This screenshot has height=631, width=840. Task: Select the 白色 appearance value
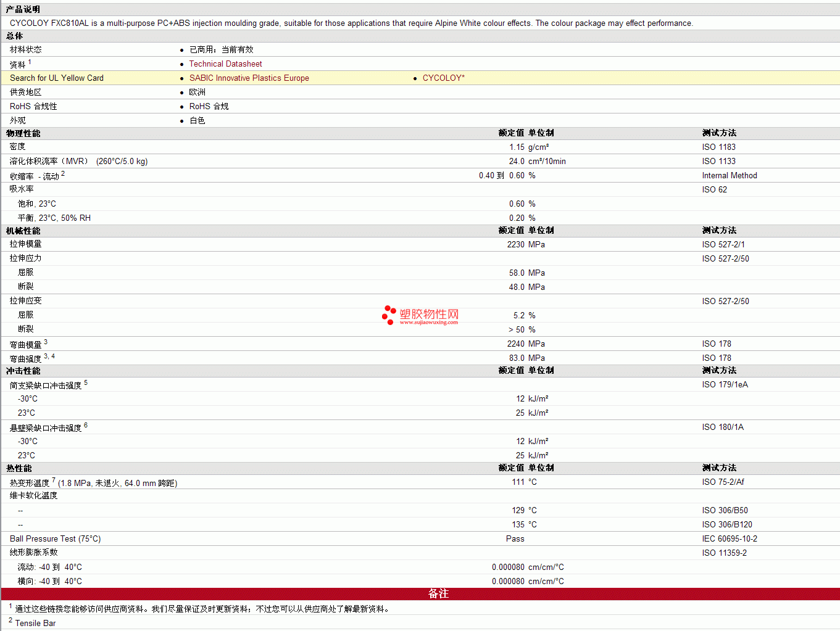[198, 121]
